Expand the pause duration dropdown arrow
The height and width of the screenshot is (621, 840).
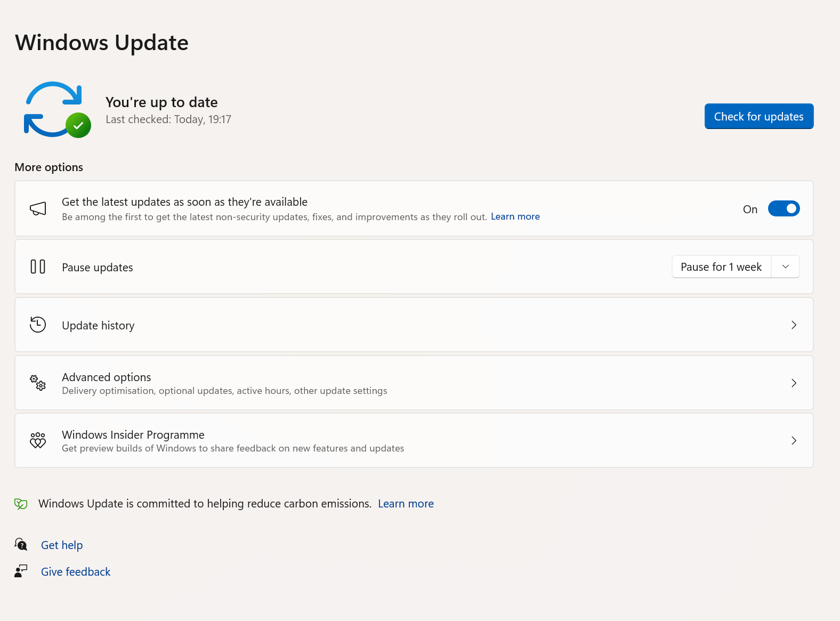tap(786, 267)
